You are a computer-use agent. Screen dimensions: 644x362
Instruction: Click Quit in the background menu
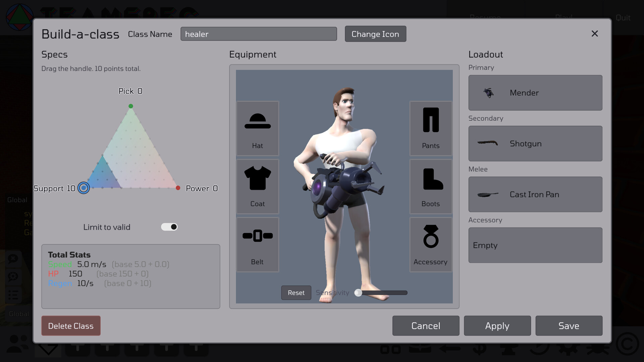tap(623, 17)
